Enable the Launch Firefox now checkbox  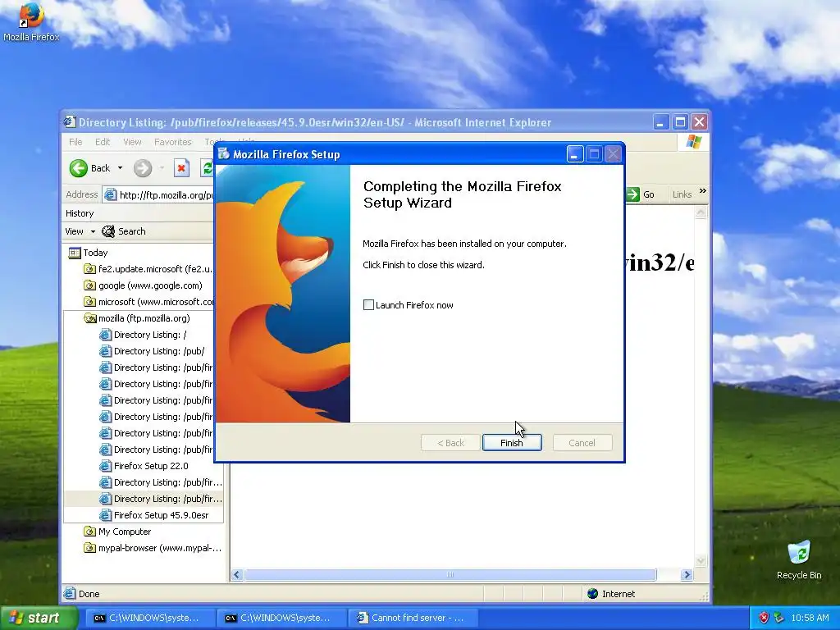[x=368, y=305]
